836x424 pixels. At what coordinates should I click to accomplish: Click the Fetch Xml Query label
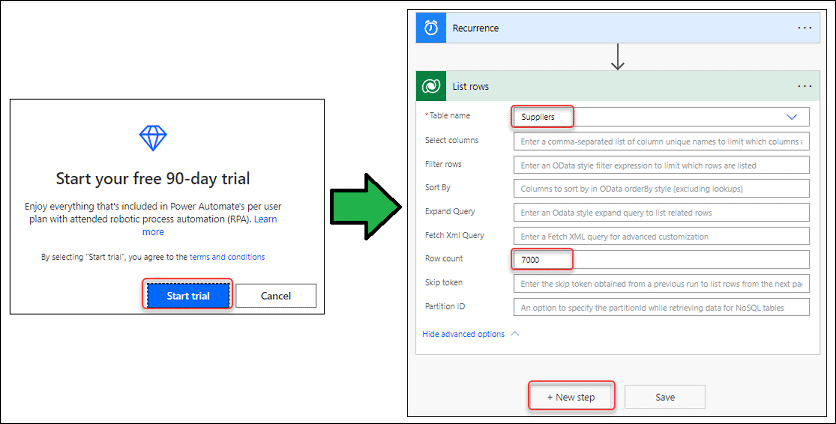(455, 235)
